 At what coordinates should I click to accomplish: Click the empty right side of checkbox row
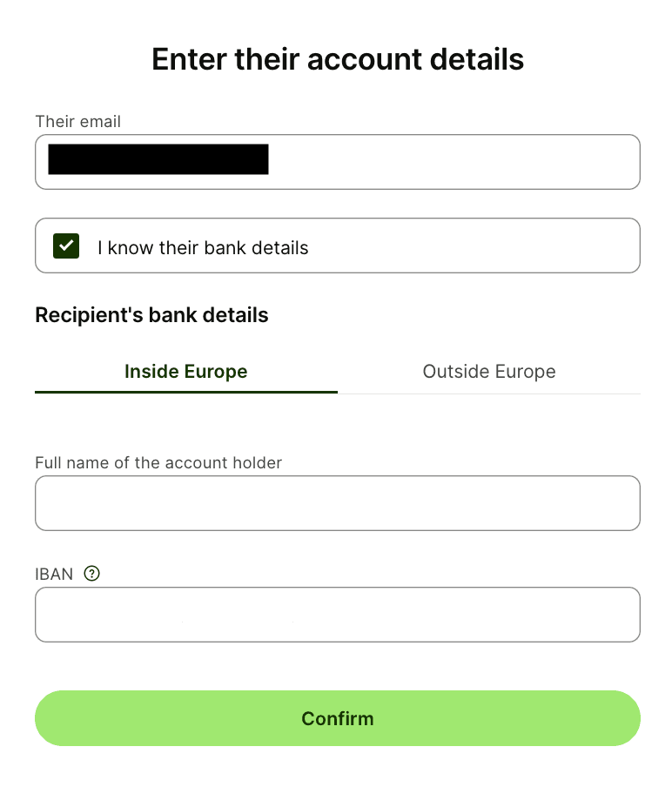pyautogui.click(x=487, y=246)
